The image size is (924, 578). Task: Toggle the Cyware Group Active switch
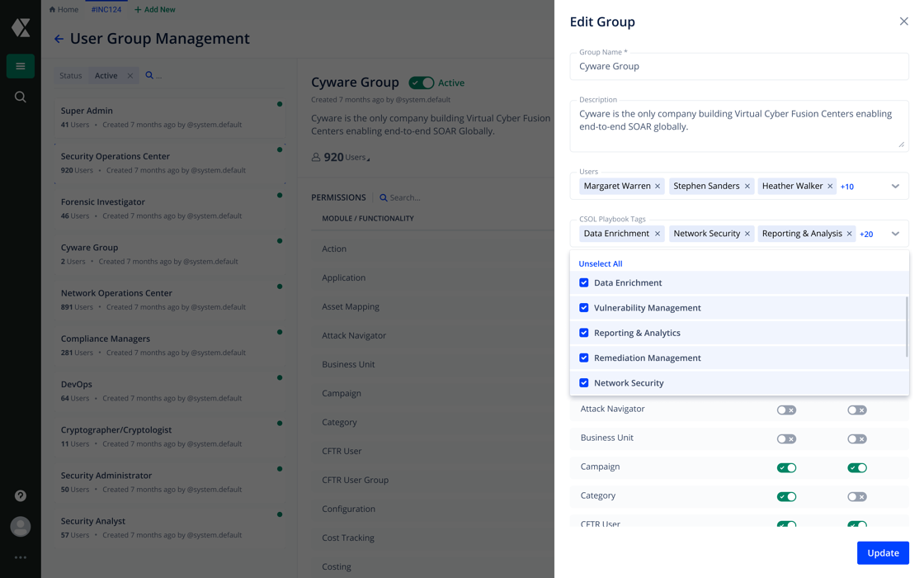coord(422,83)
